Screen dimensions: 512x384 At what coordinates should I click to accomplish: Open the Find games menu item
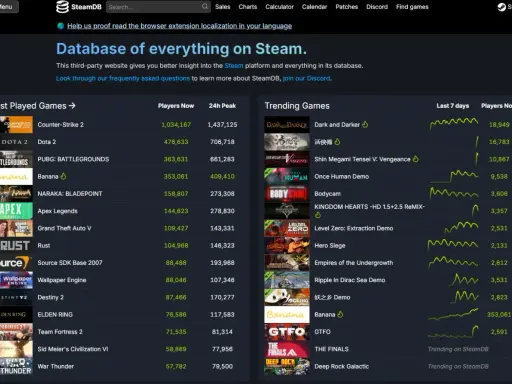(412, 7)
